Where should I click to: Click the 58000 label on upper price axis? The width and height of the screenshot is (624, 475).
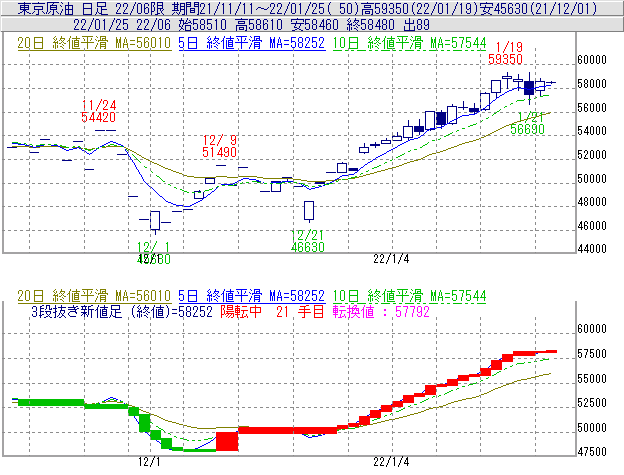pos(592,84)
